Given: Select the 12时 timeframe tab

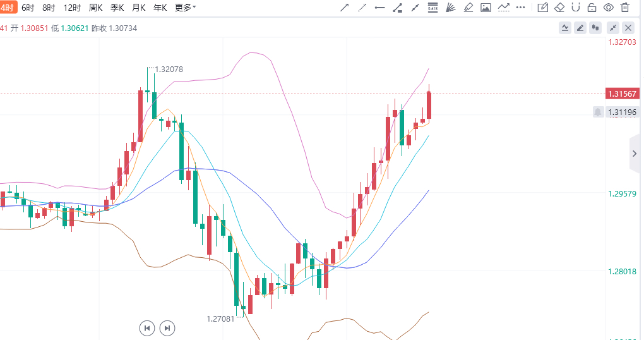Looking at the screenshot, I should tap(72, 8).
